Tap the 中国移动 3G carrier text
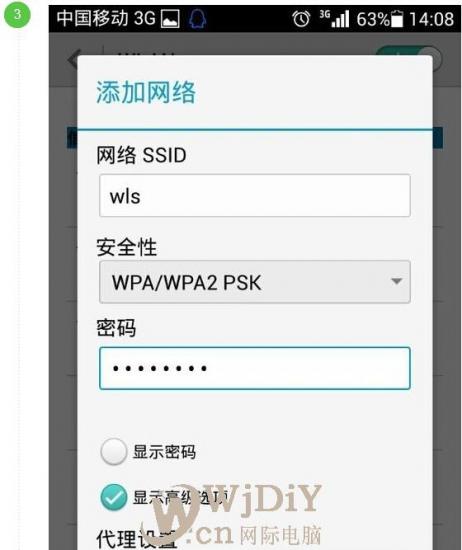 [106, 18]
